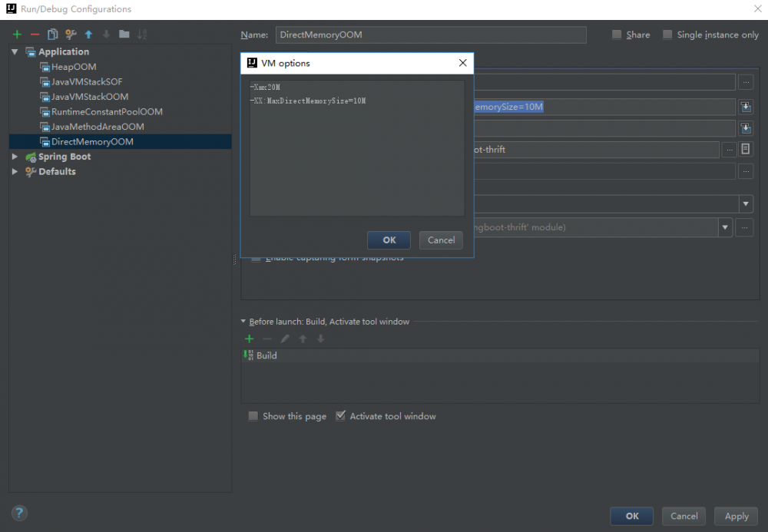Add new configuration with green plus icon

pyautogui.click(x=17, y=35)
